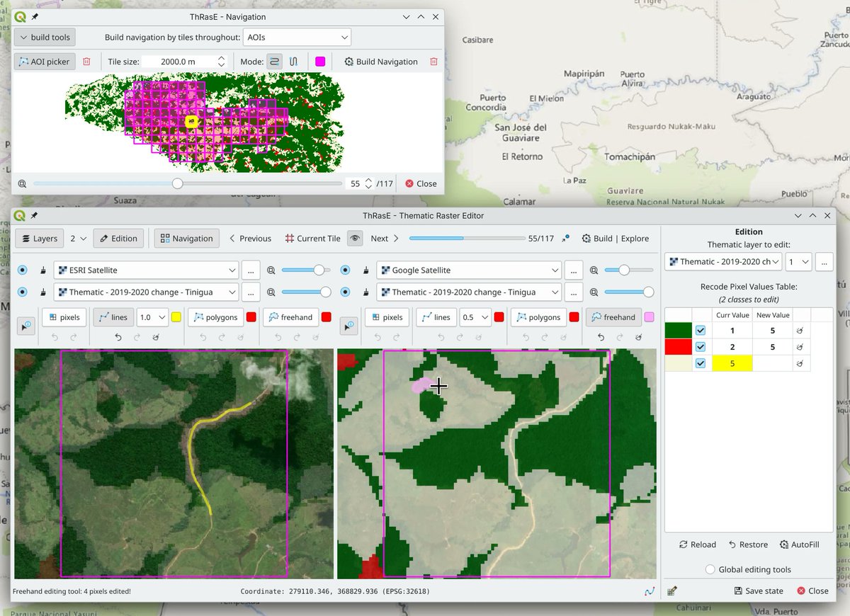The image size is (850, 616).
Task: Click trash icon right of Build Navigation
Action: pos(433,62)
